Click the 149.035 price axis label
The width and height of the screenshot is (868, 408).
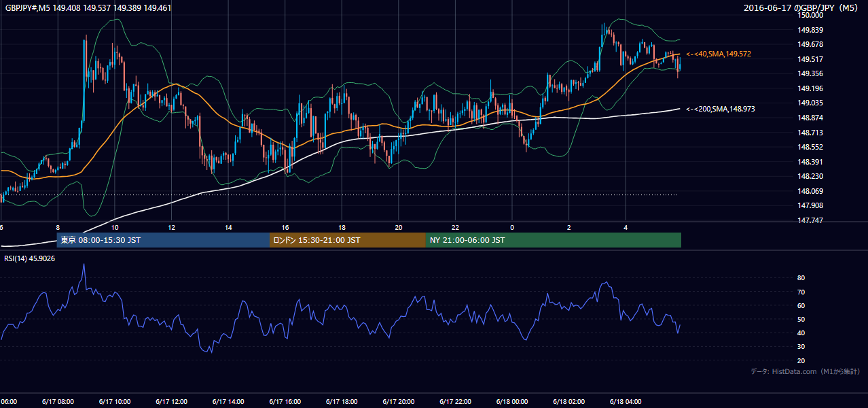click(x=810, y=103)
